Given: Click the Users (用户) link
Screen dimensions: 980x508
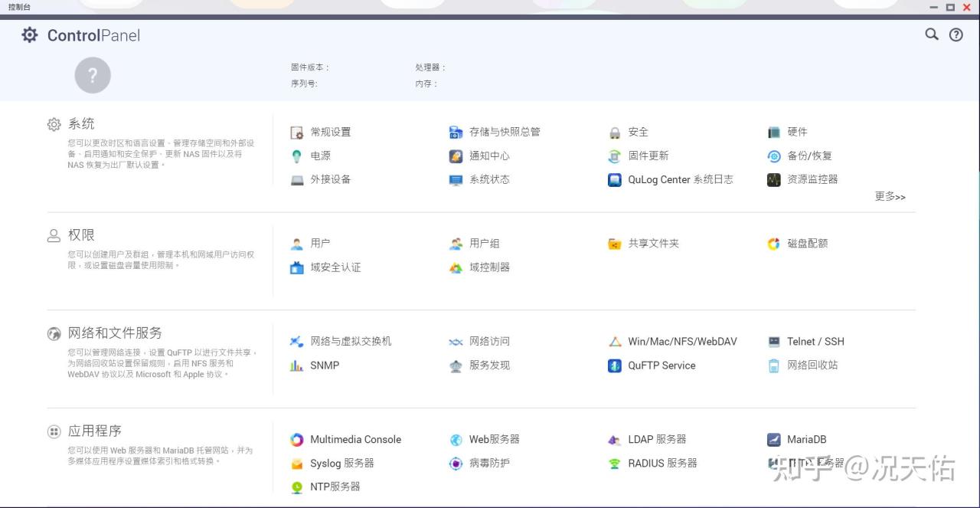Looking at the screenshot, I should click(x=320, y=244).
